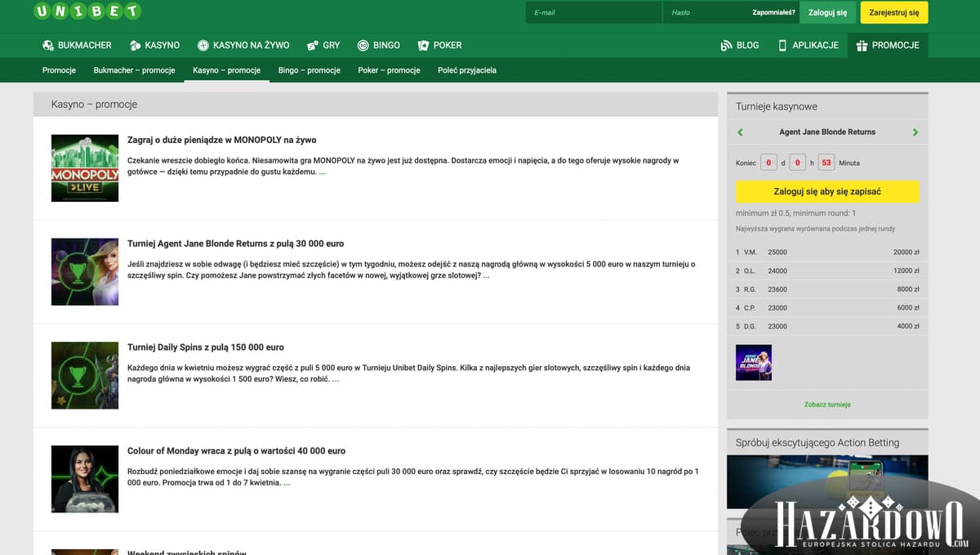Open Kasyno menu item
Image resolution: width=980 pixels, height=555 pixels.
[x=163, y=46]
